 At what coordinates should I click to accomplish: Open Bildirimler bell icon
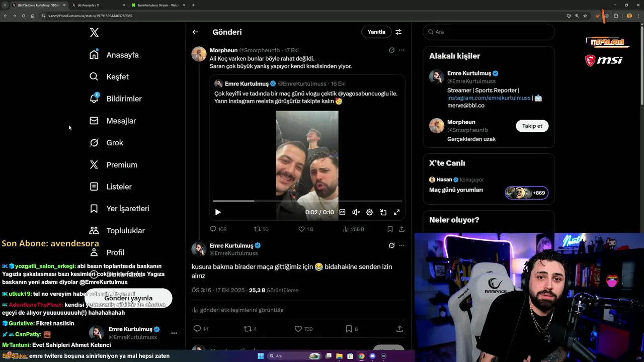(94, 99)
